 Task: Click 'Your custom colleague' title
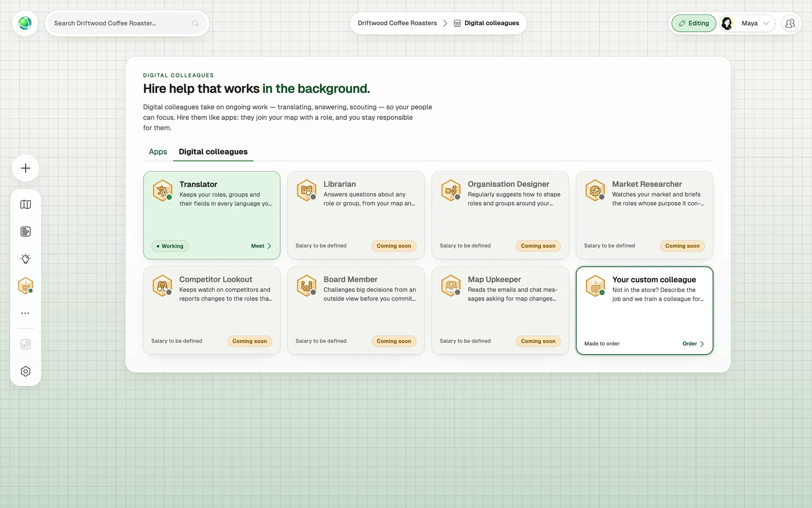click(654, 280)
